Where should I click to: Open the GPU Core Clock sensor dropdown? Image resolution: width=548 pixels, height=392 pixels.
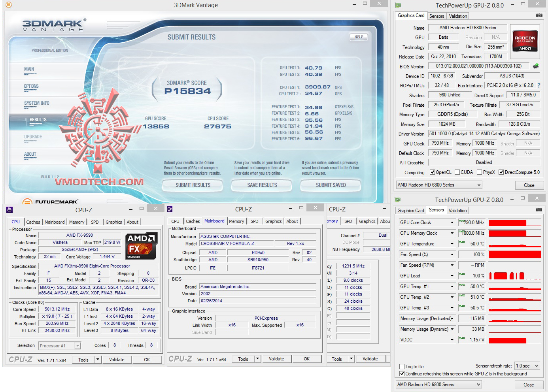tap(452, 222)
